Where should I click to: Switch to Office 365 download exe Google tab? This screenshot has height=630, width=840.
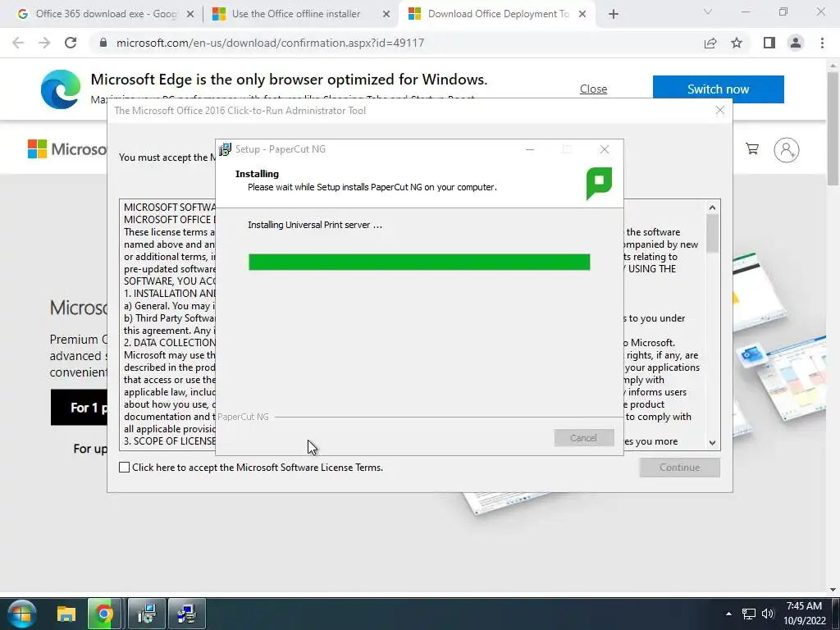point(106,14)
